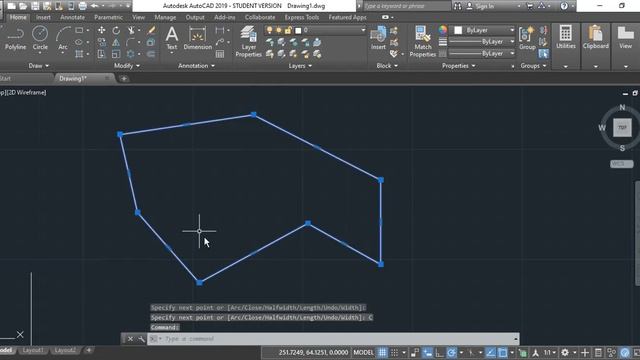This screenshot has height=360, width=640.
Task: Select the Hatch tool in Draw panel
Action: point(79,54)
